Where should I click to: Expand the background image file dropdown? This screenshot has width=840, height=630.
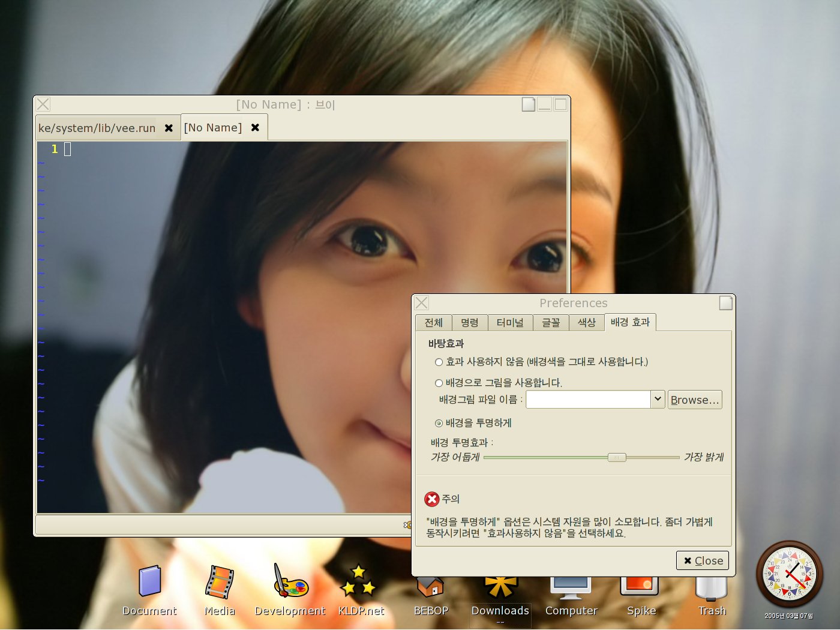tap(658, 400)
